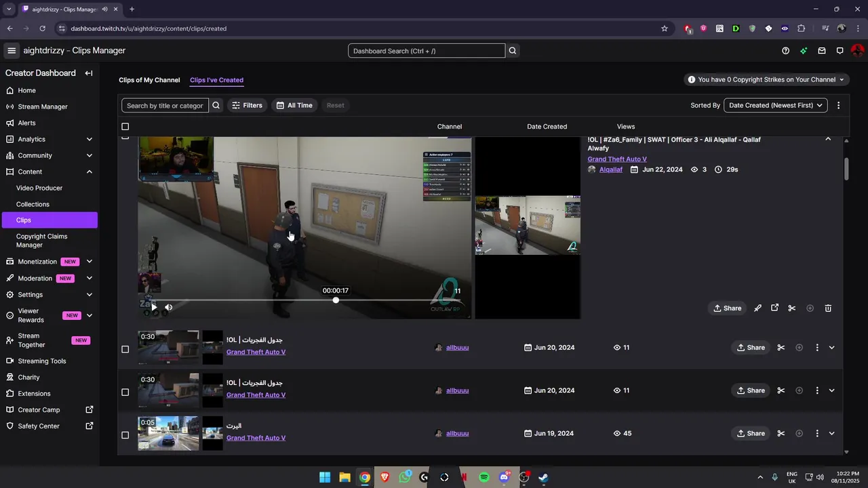This screenshot has width=868, height=488.
Task: Focus the clip title search field
Action: [165, 105]
